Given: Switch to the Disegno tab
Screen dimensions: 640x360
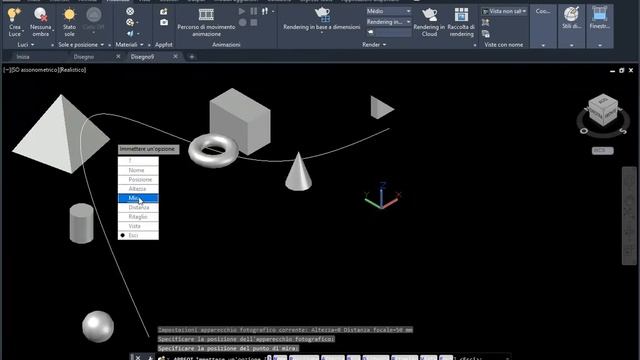Looking at the screenshot, I should coord(84,57).
